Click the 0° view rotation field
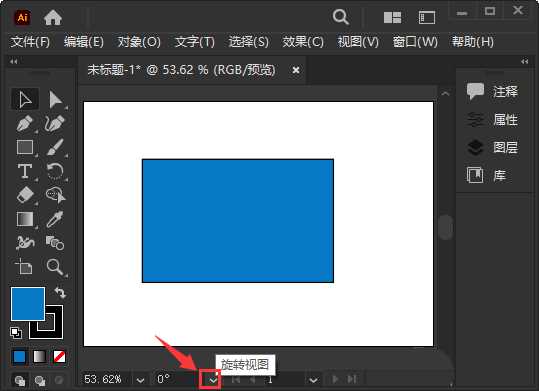The height and width of the screenshot is (391, 539). [176, 380]
